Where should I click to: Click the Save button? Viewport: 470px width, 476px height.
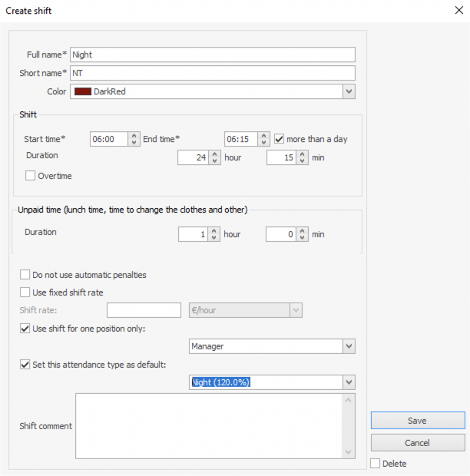[x=417, y=421]
